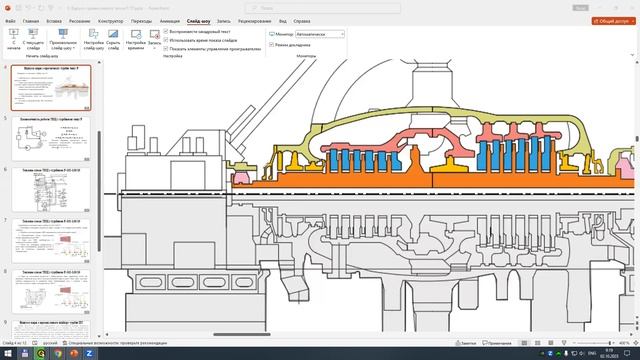Viewport: 640px width, 360px height.
Task: Switch to the Рисование tab
Action: (79, 21)
